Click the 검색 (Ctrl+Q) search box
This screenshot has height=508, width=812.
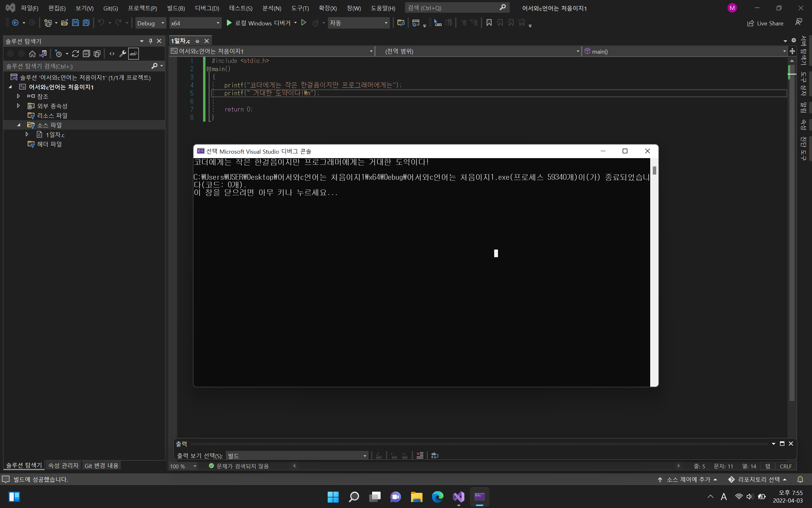tap(457, 8)
